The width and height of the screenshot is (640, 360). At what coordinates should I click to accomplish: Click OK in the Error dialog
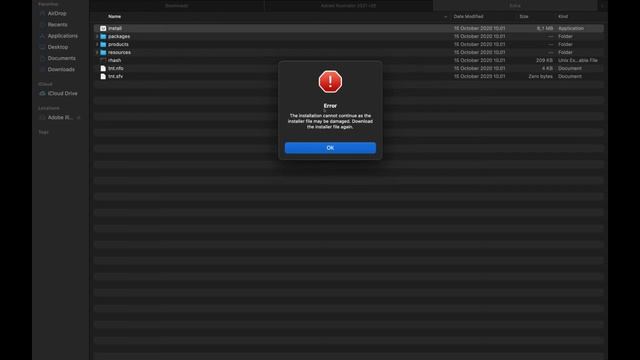click(x=330, y=148)
